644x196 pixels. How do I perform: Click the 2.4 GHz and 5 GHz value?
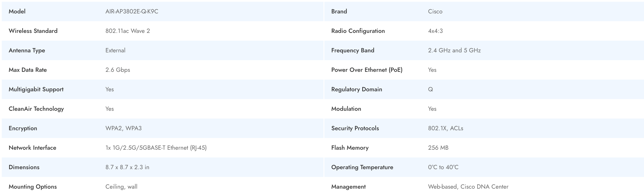pyautogui.click(x=454, y=50)
